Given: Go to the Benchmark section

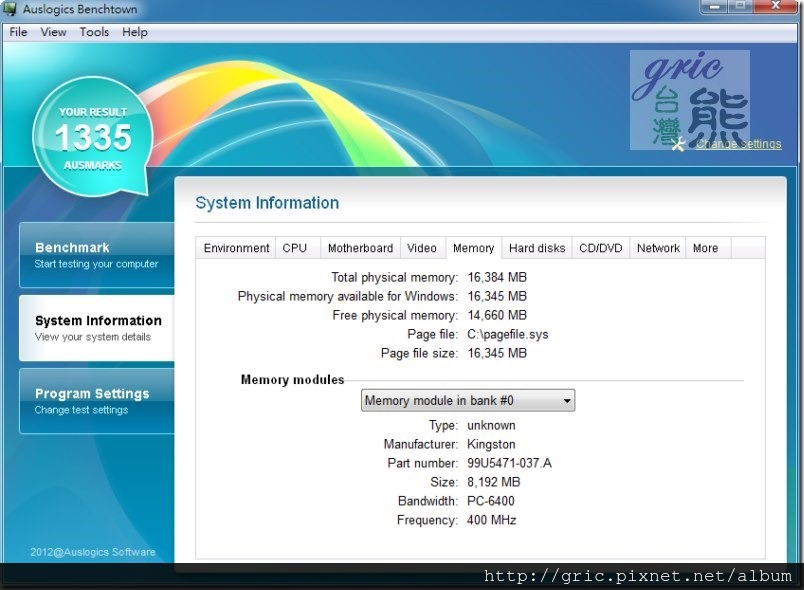Looking at the screenshot, I should [96, 255].
